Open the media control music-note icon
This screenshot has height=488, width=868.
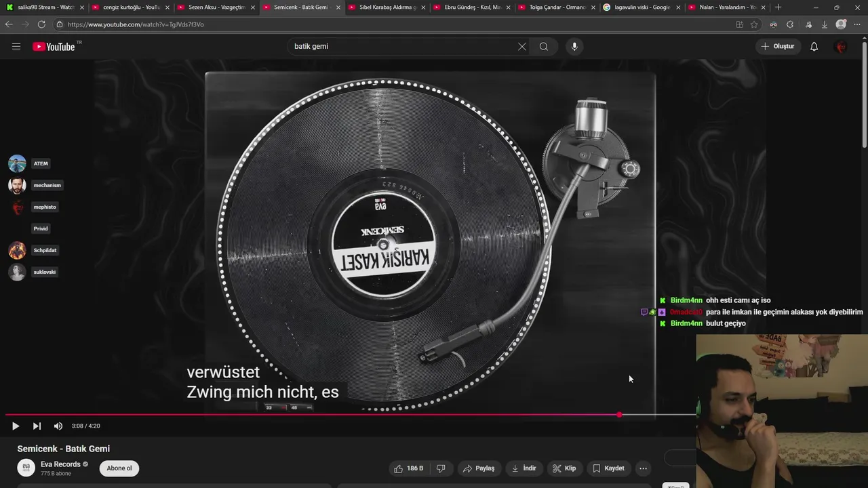point(808,24)
